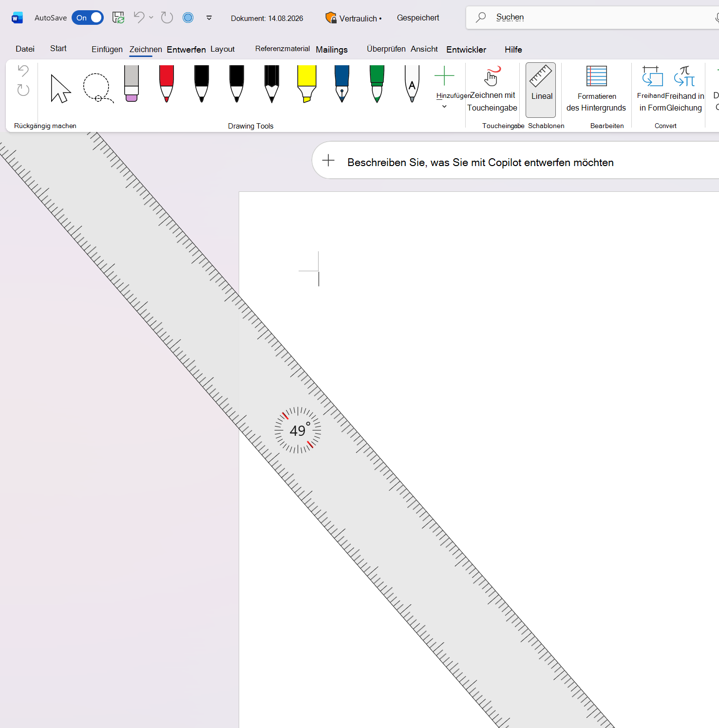Image resolution: width=719 pixels, height=728 pixels.
Task: Pick the green marker pen
Action: coord(377,84)
